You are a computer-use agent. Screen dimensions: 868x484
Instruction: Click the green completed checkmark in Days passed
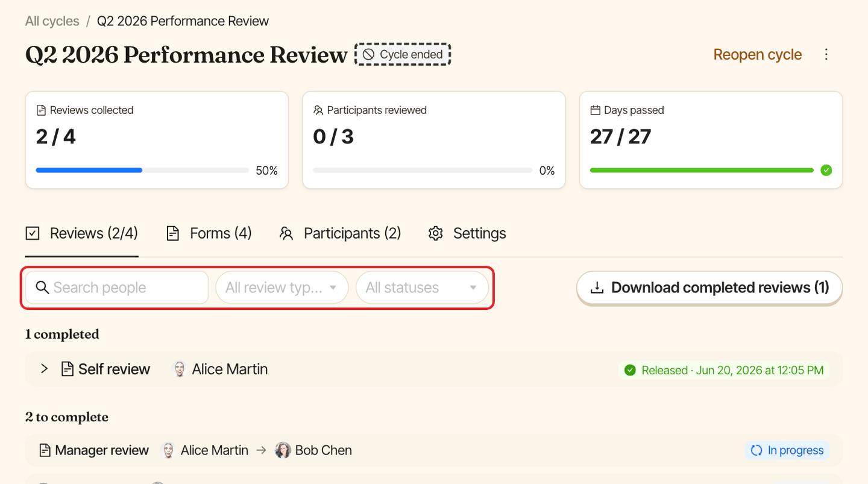(x=826, y=171)
